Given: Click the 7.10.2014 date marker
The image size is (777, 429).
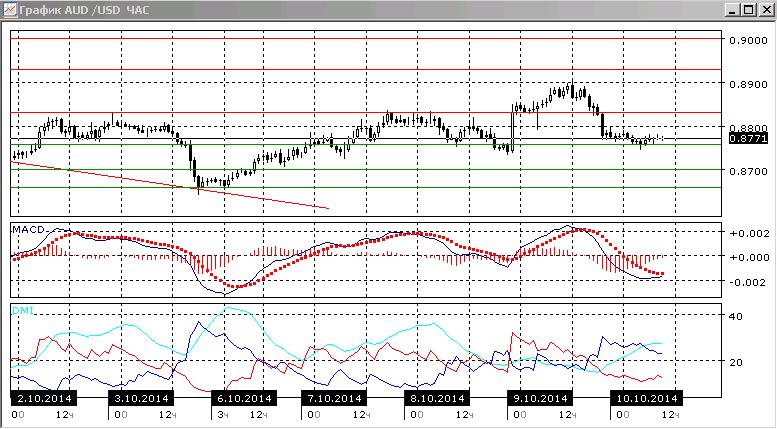Looking at the screenshot, I should [x=334, y=398].
